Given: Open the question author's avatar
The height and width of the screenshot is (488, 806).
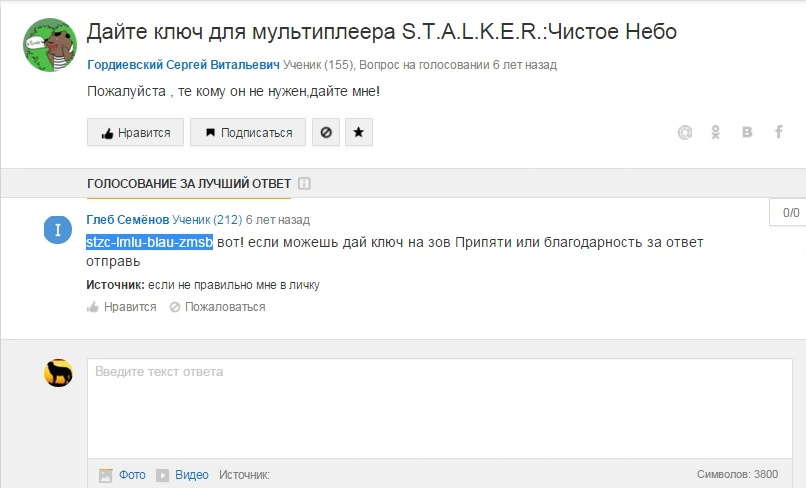Looking at the screenshot, I should (x=50, y=45).
